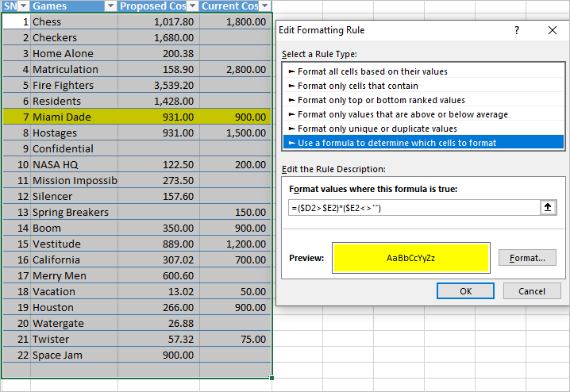This screenshot has width=570, height=392.
Task: Click proposed cost 122.50 cell
Action: tap(159, 164)
